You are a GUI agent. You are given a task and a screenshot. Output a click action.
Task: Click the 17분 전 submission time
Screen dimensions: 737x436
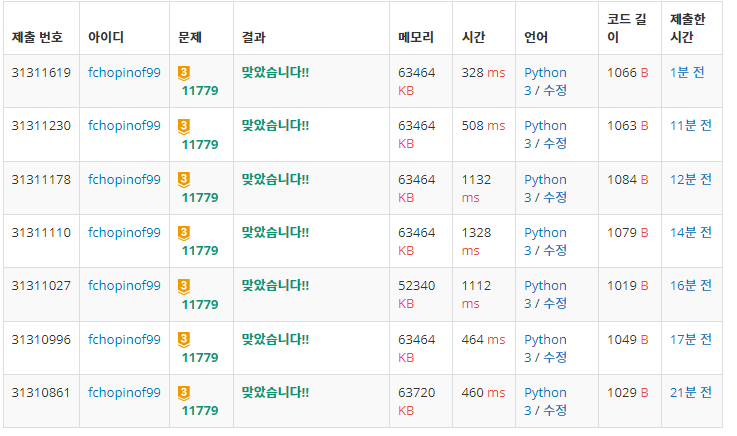pyautogui.click(x=690, y=339)
